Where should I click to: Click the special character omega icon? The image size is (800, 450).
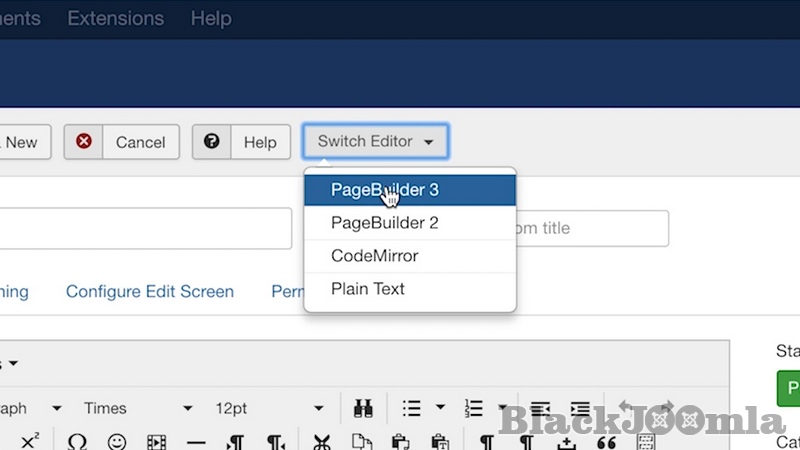(x=77, y=441)
